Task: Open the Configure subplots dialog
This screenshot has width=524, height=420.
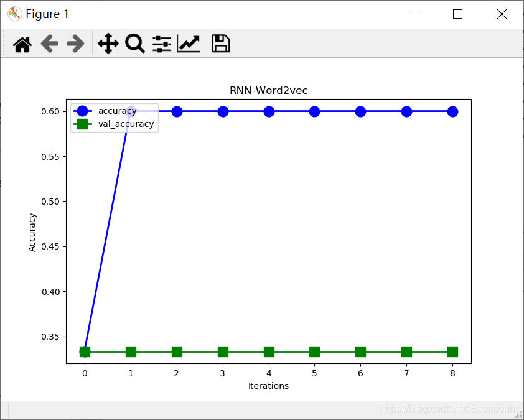Action: 162,44
